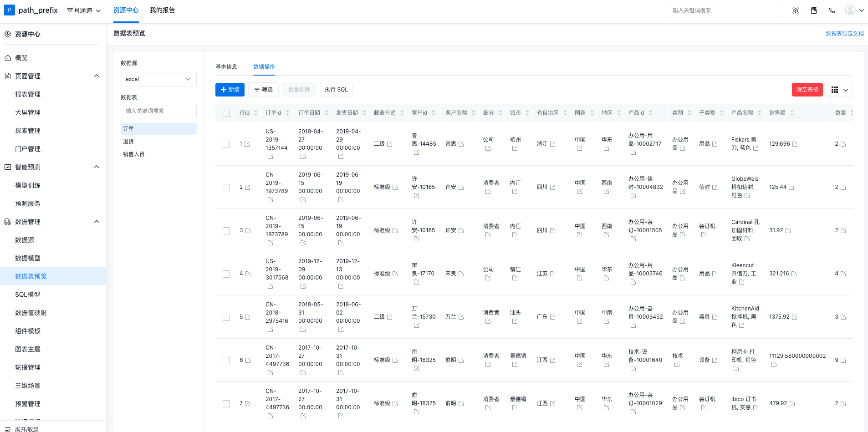
Task: Toggle the select-all header checkbox
Action: [x=226, y=113]
